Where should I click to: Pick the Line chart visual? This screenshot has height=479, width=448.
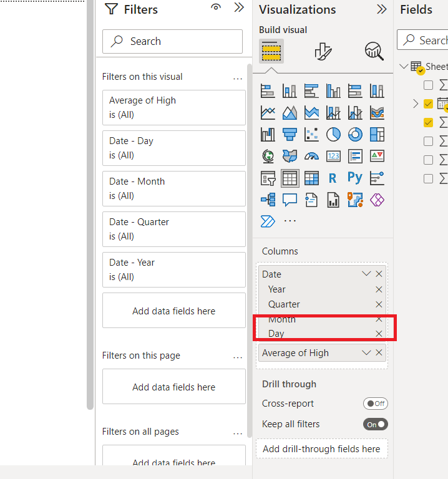point(268,113)
